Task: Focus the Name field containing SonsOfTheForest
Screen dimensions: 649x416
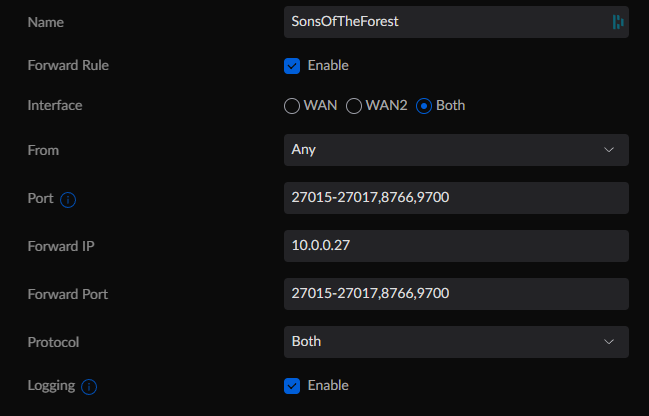Action: 456,22
